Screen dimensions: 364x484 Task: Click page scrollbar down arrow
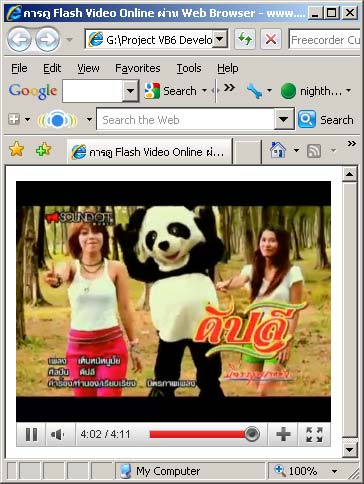350,450
